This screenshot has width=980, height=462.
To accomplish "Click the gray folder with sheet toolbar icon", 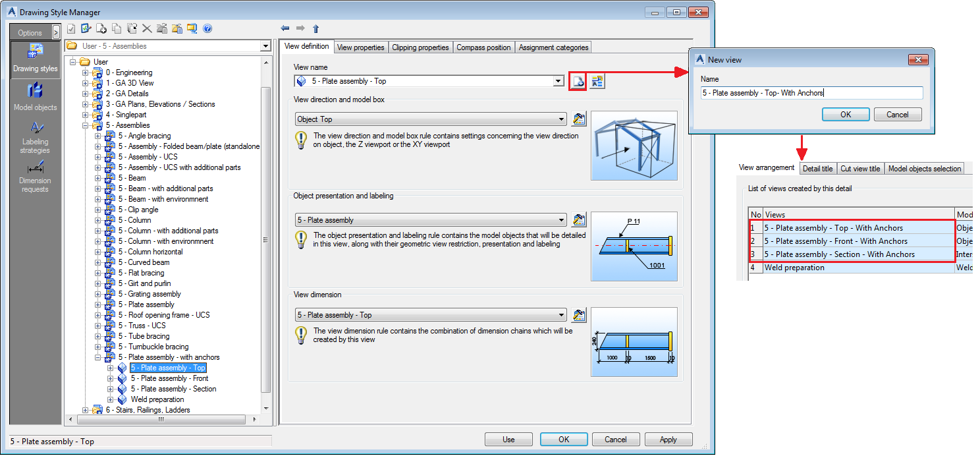I will point(162,28).
